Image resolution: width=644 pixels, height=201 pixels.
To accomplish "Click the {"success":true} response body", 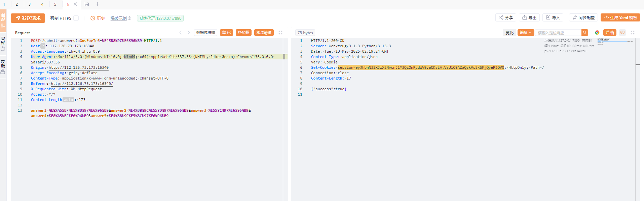I will tap(329, 89).
